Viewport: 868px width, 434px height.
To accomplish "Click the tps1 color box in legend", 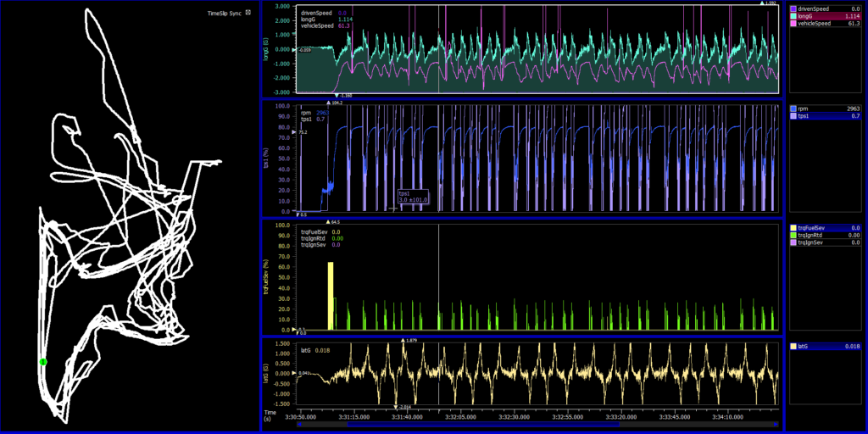I will tap(793, 116).
